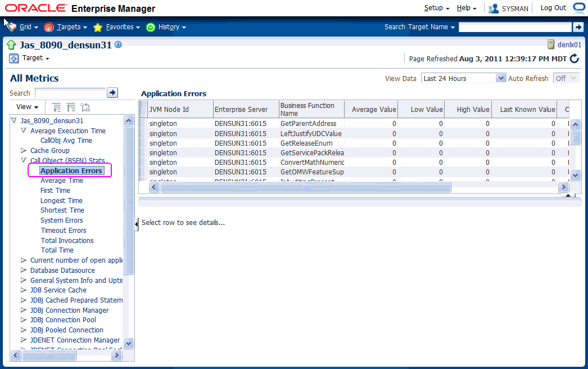Click the tree vertical scroll down arrow
This screenshot has width=588, height=369.
[x=128, y=343]
